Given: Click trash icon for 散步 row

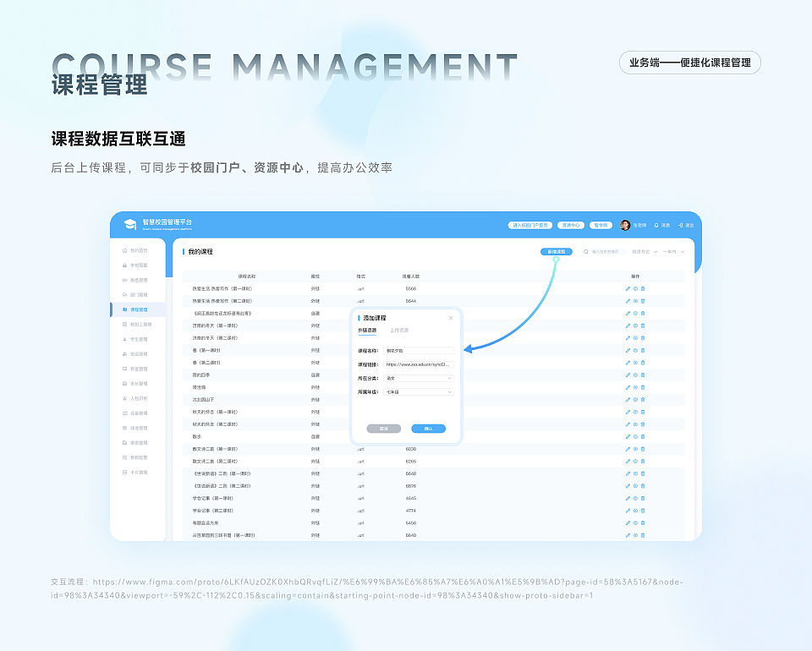Looking at the screenshot, I should pyautogui.click(x=643, y=437).
